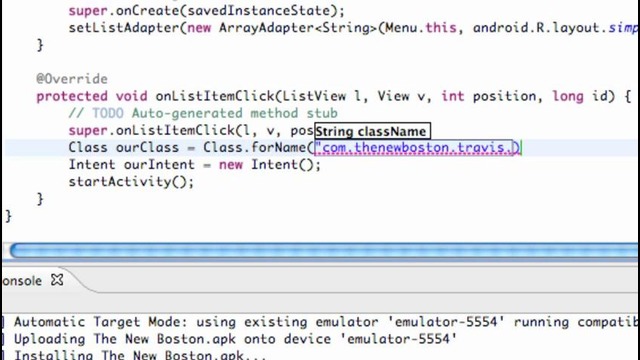Click console line "Automatic Target Mode: using existing emulator"

(x=326, y=322)
